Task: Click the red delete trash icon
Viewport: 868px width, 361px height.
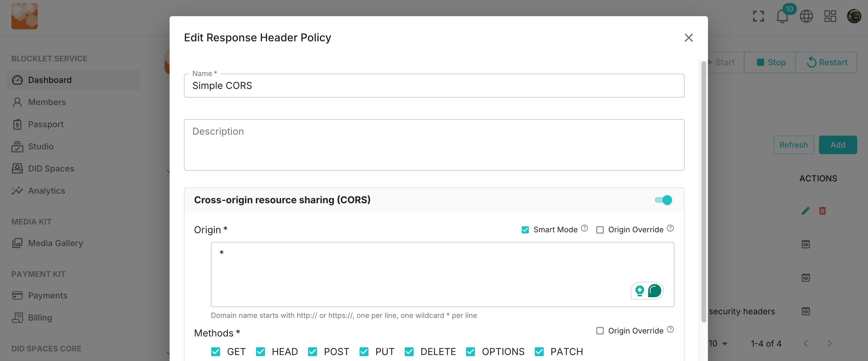Action: 822,211
